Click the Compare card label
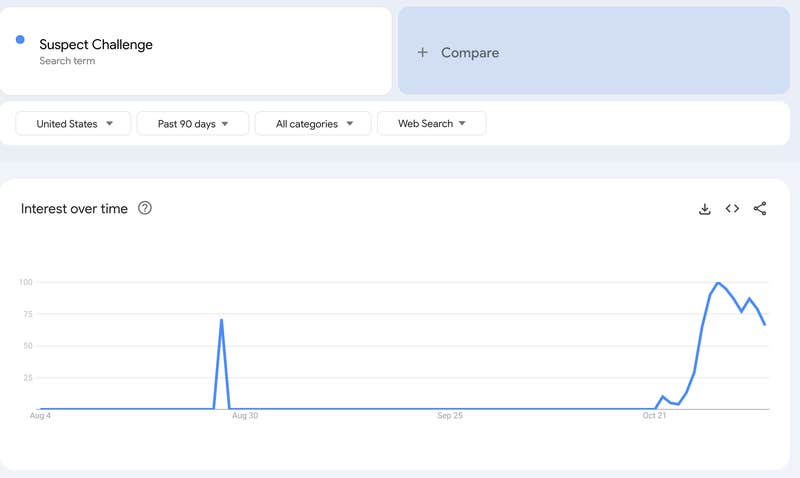This screenshot has width=800, height=478. click(x=469, y=52)
